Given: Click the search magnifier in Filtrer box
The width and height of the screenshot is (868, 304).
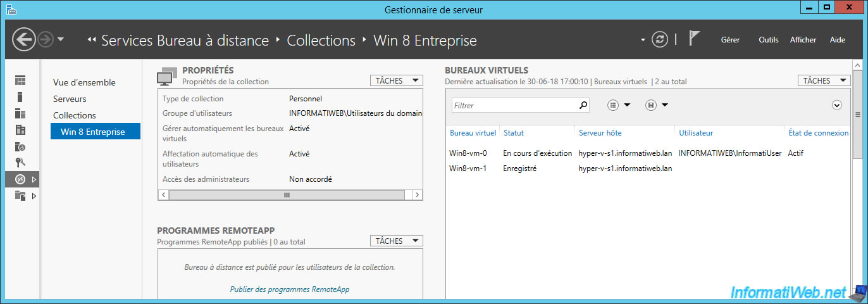Looking at the screenshot, I should pos(583,105).
